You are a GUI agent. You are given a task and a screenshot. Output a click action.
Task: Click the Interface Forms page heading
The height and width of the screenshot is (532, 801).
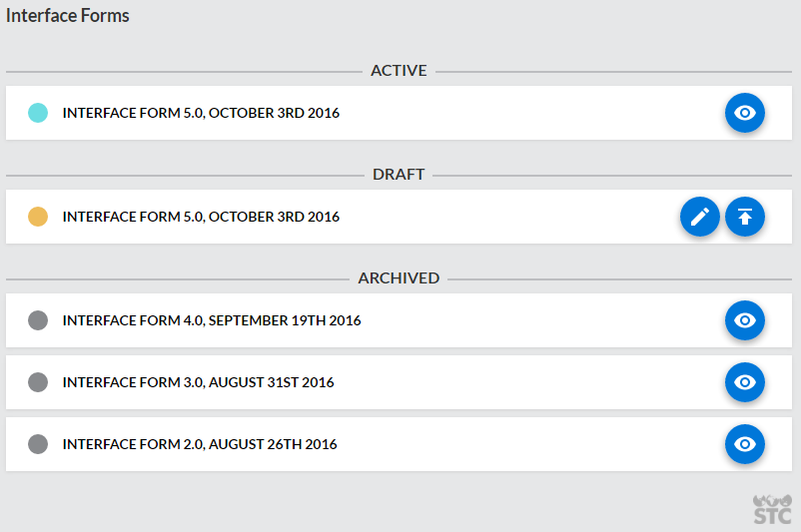coord(68,16)
